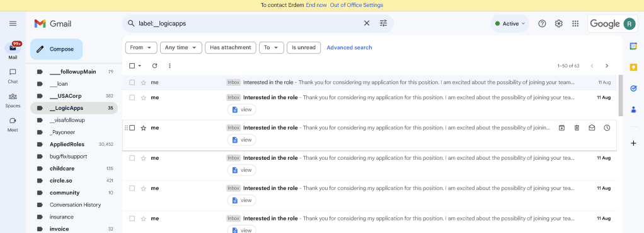Open the To filter dropdown

point(272,47)
